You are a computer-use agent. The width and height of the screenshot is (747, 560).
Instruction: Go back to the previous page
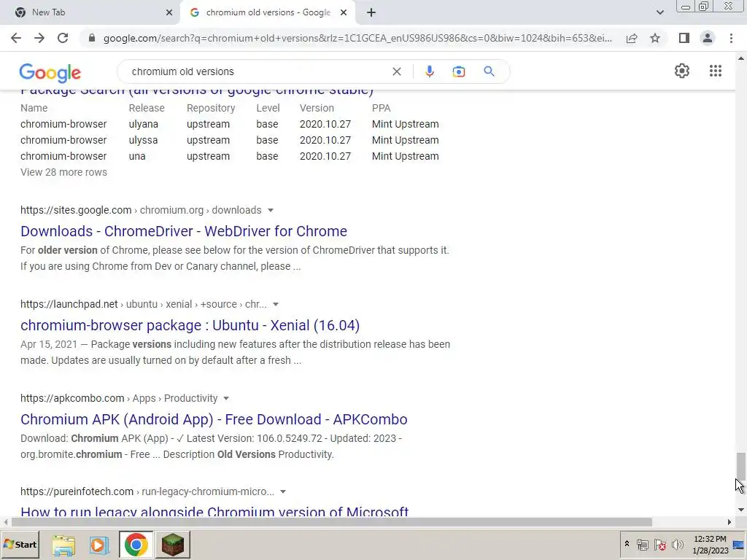pos(16,38)
